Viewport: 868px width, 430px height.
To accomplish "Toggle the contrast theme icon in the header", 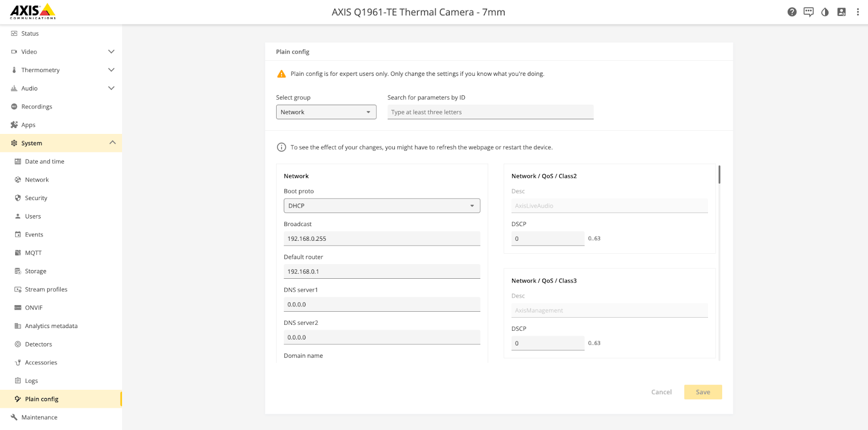I will [825, 12].
